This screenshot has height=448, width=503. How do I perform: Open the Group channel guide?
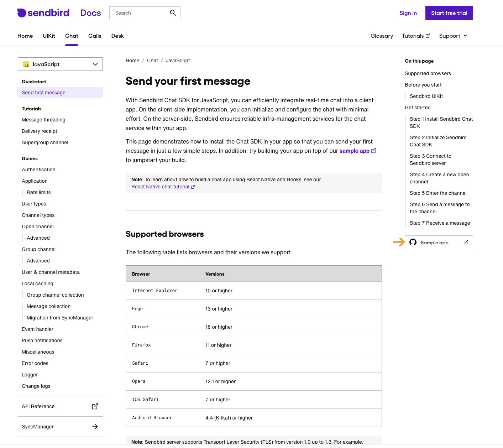pyautogui.click(x=38, y=250)
